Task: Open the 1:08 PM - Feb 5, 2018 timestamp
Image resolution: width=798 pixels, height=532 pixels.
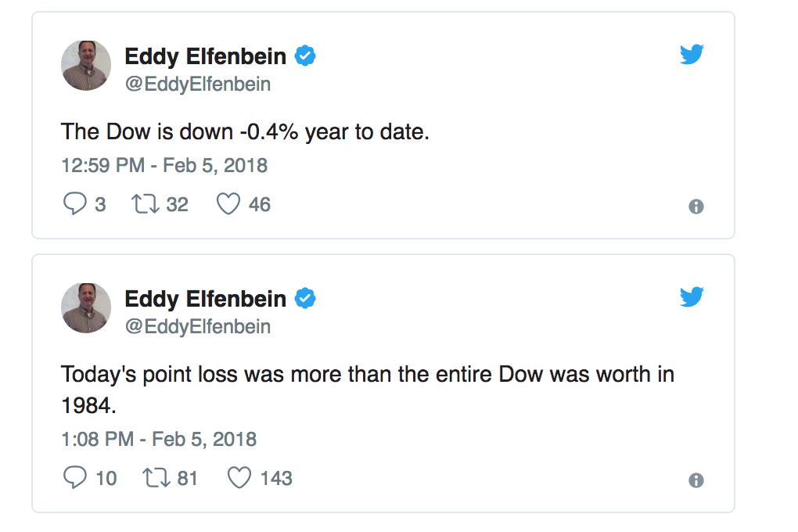Action: tap(159, 439)
